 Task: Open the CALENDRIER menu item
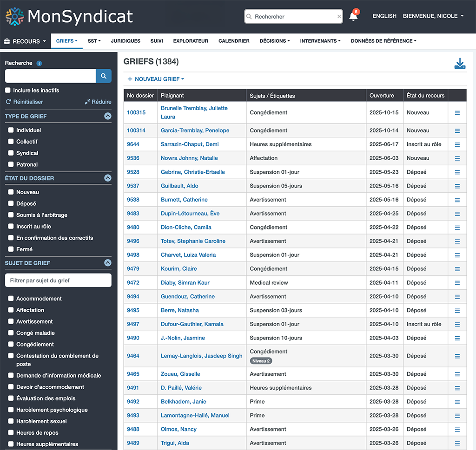[x=234, y=41]
